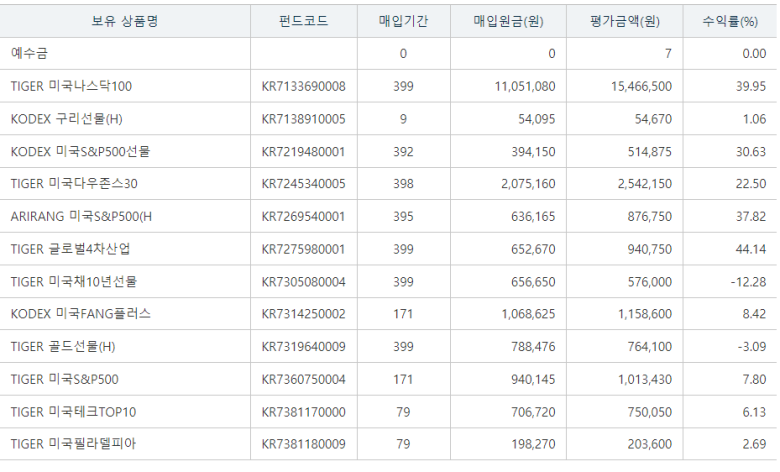This screenshot has width=780, height=472.
Task: Click the purchase principal 636,165
Action: [x=533, y=216]
